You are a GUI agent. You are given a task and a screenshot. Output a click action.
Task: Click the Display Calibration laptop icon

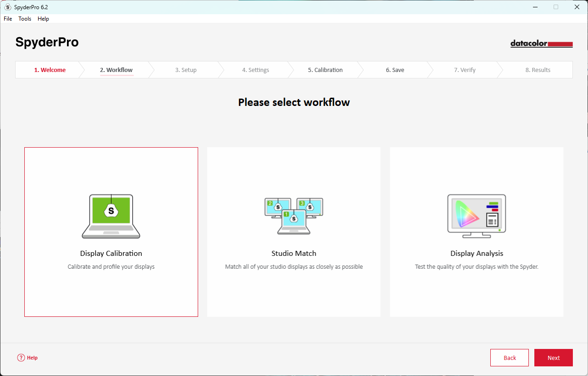point(111,216)
